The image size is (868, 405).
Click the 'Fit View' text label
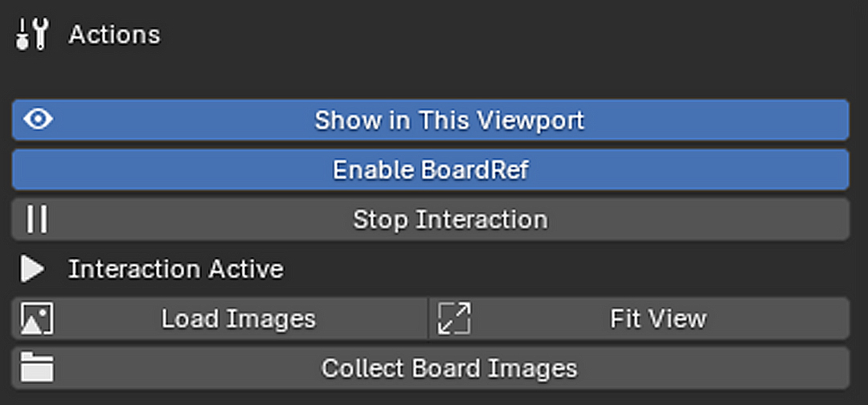pos(658,319)
